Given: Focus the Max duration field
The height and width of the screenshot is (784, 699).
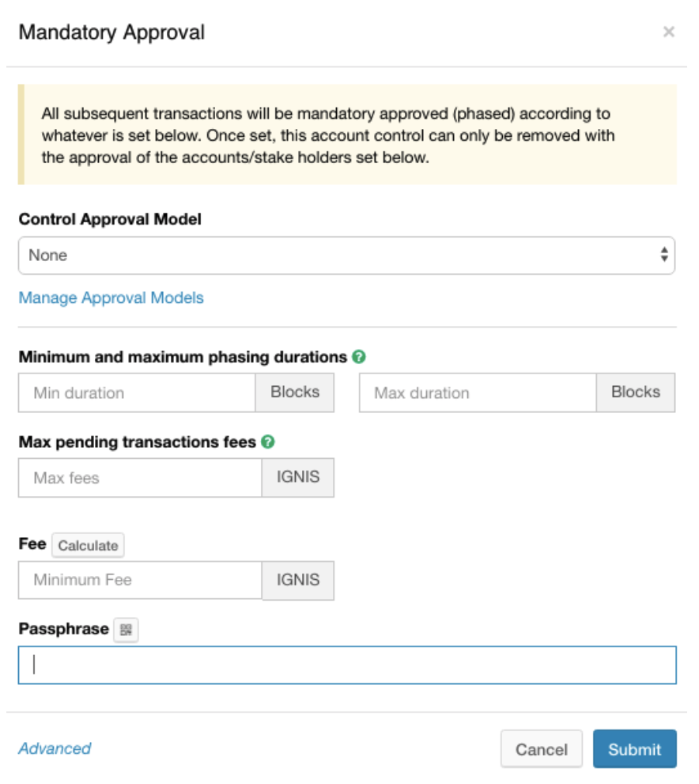Looking at the screenshot, I should pyautogui.click(x=477, y=393).
